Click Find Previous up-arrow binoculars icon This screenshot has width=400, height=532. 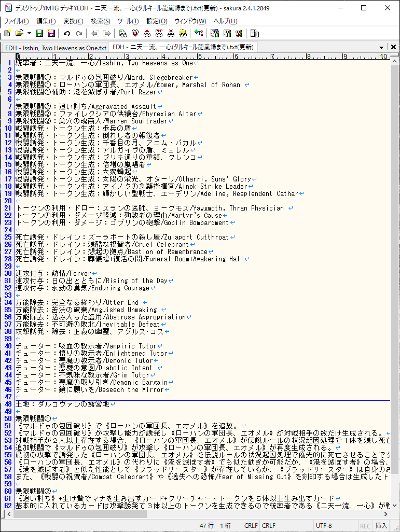(147, 33)
